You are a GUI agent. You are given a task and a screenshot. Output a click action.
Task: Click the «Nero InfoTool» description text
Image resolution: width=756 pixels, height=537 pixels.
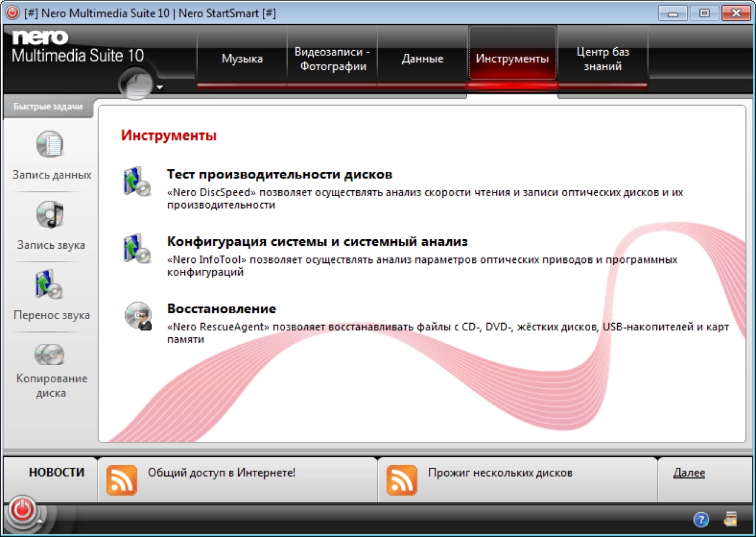[x=422, y=266]
